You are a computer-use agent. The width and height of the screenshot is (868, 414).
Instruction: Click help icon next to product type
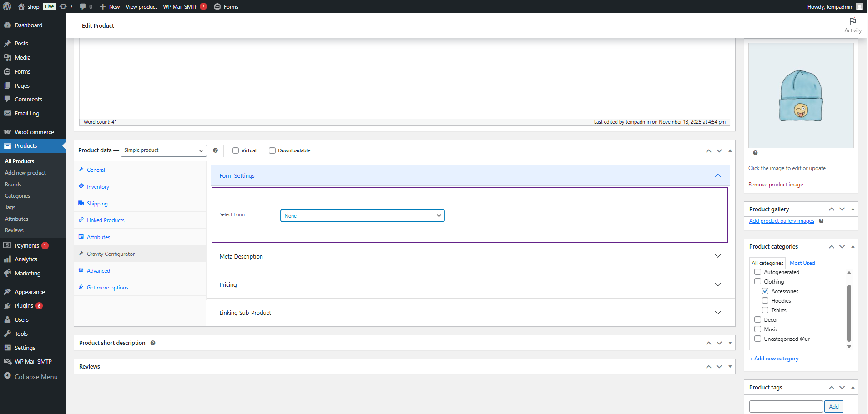coord(215,150)
